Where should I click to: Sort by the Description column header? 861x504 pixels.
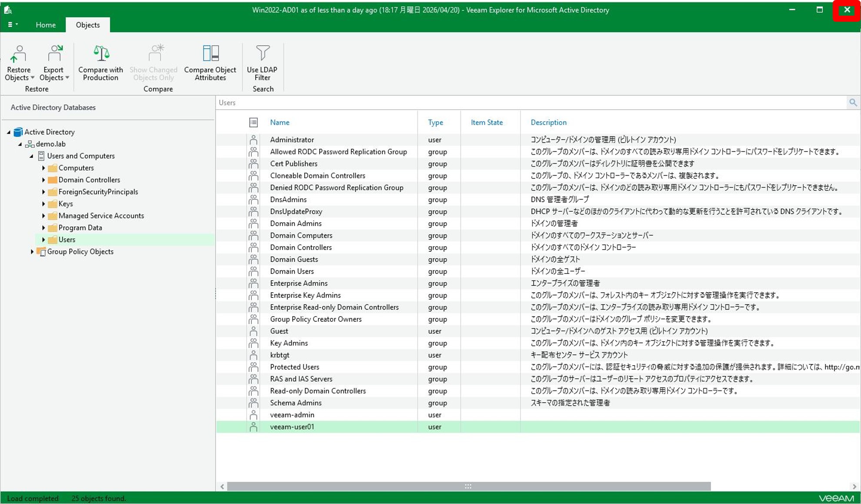tap(548, 123)
